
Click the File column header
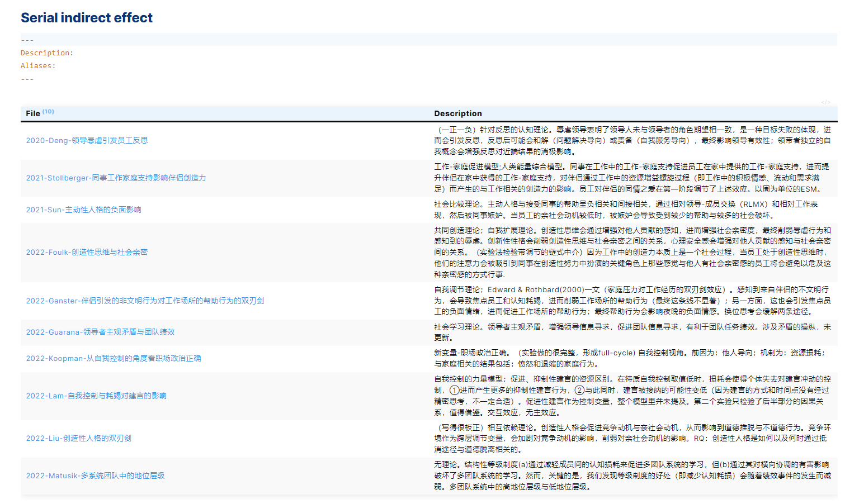33,113
